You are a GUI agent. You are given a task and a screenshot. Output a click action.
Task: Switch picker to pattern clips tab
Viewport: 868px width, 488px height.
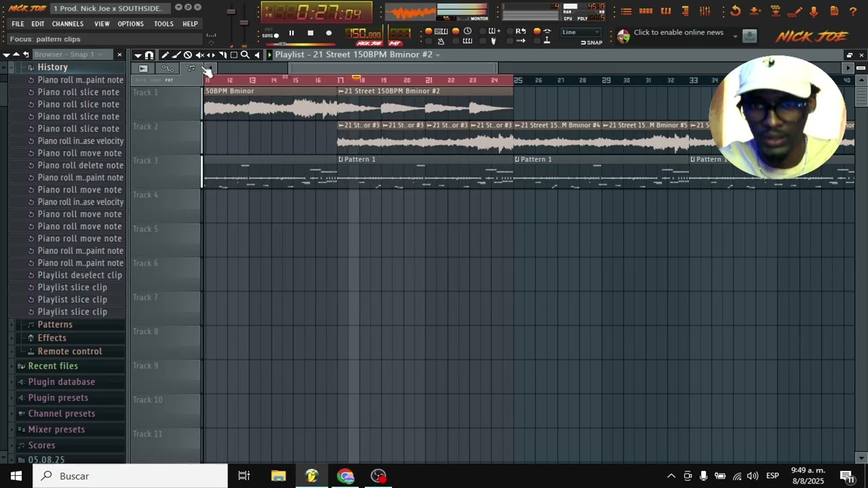tap(191, 68)
